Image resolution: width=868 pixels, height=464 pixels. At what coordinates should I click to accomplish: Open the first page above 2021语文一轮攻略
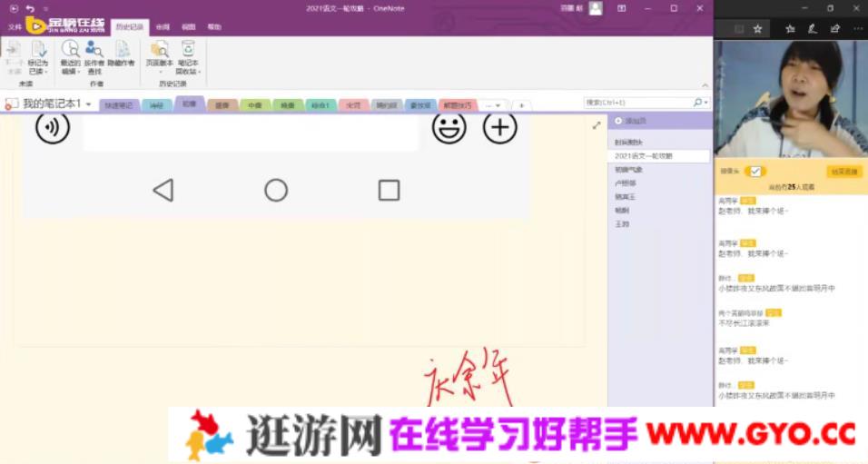point(628,143)
